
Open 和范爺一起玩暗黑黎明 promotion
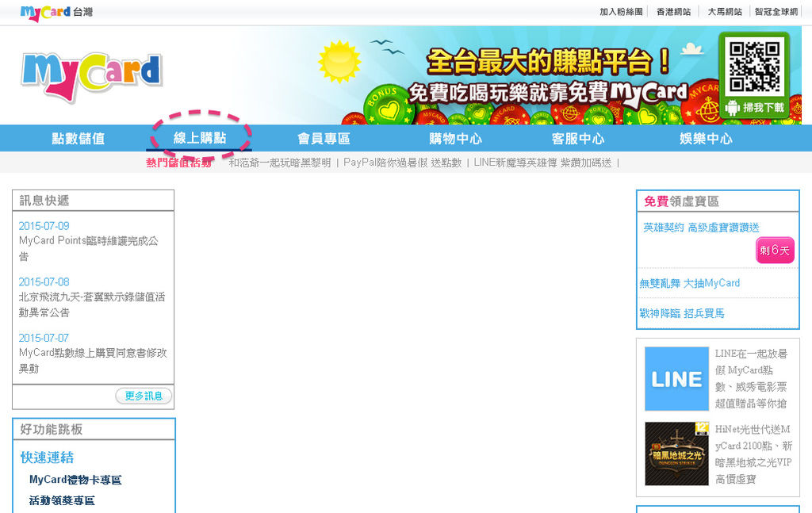point(280,163)
